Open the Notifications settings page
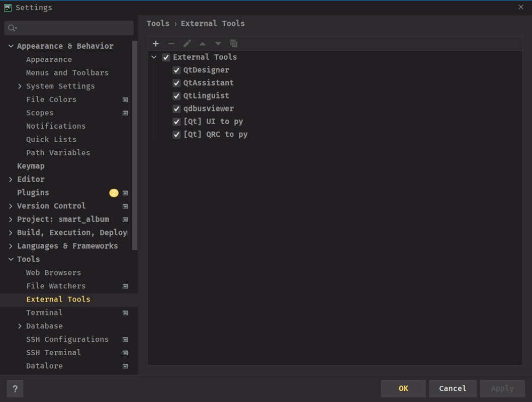532x402 pixels. click(56, 126)
